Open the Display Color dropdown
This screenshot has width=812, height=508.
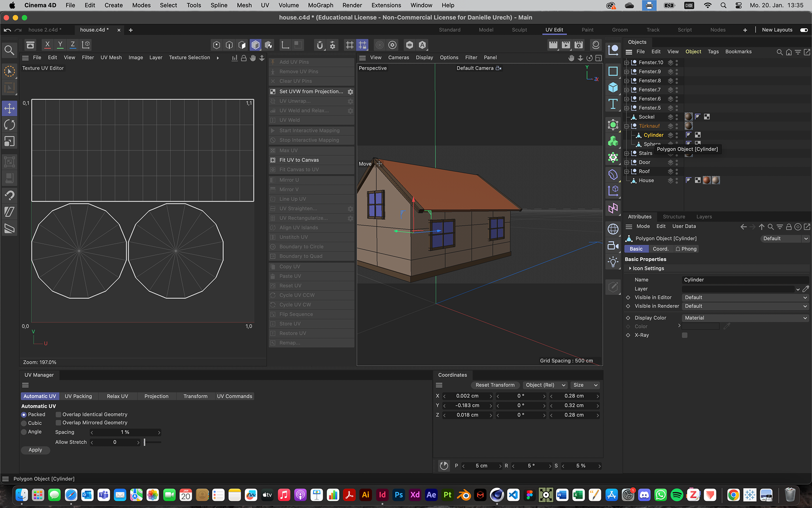pyautogui.click(x=745, y=318)
